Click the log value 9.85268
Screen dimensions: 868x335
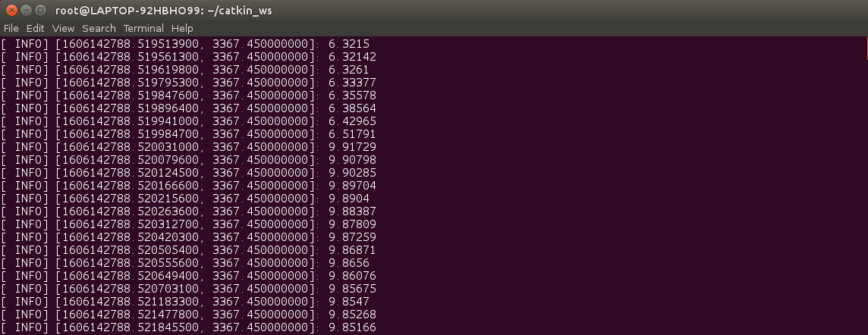pyautogui.click(x=352, y=315)
